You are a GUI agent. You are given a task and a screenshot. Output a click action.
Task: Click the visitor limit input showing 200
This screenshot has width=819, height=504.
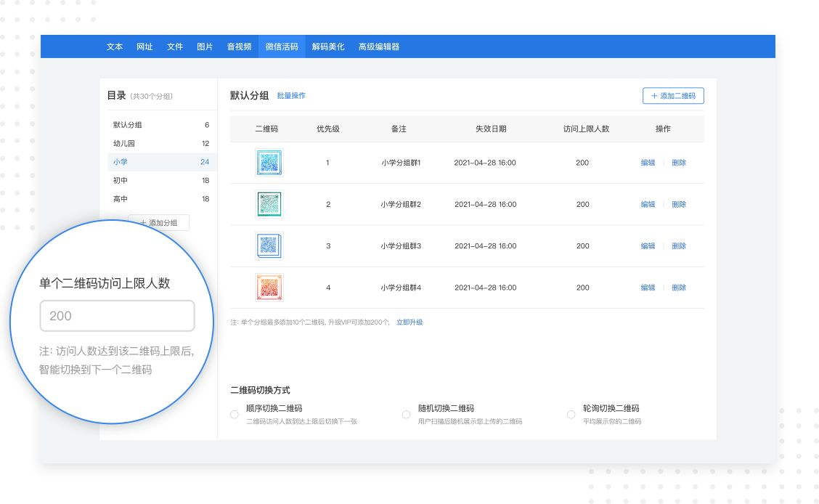[x=117, y=316]
